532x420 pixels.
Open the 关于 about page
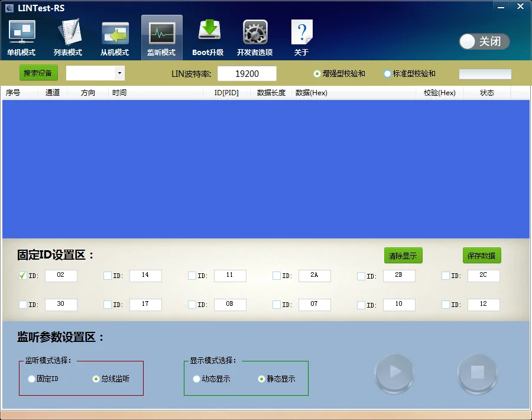pos(301,38)
